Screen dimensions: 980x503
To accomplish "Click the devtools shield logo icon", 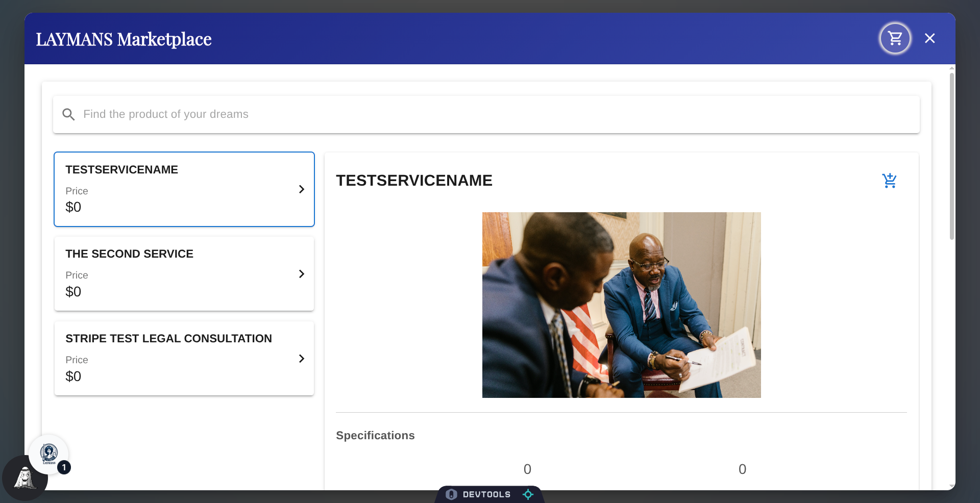I will [x=451, y=494].
